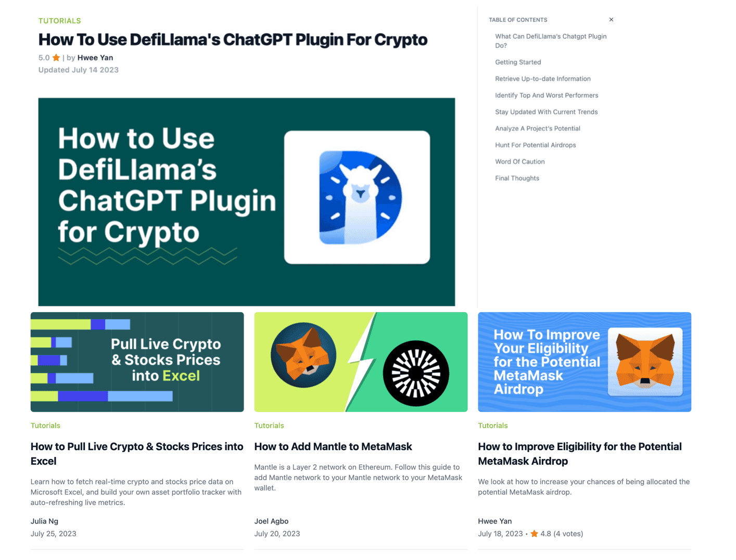
Task: Open author Hwee Yan link under headline
Action: [x=95, y=58]
